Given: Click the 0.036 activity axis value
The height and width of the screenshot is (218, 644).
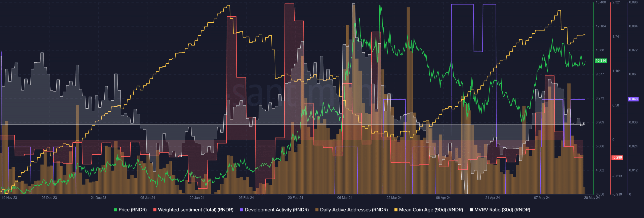Looking at the screenshot, I should pos(633,122).
